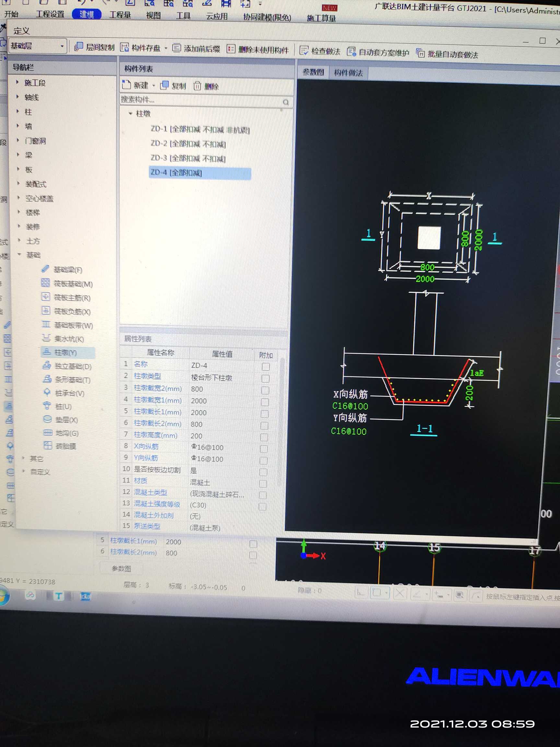Tick 附加 checkbox for 柱墩高度 row
Viewport: 560px width, 747px height.
point(264,437)
